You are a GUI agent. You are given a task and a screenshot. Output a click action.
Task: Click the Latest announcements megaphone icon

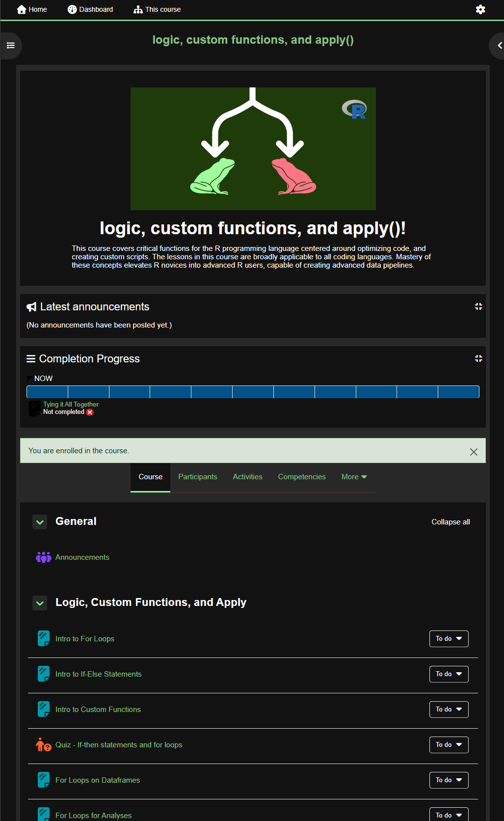pyautogui.click(x=31, y=307)
